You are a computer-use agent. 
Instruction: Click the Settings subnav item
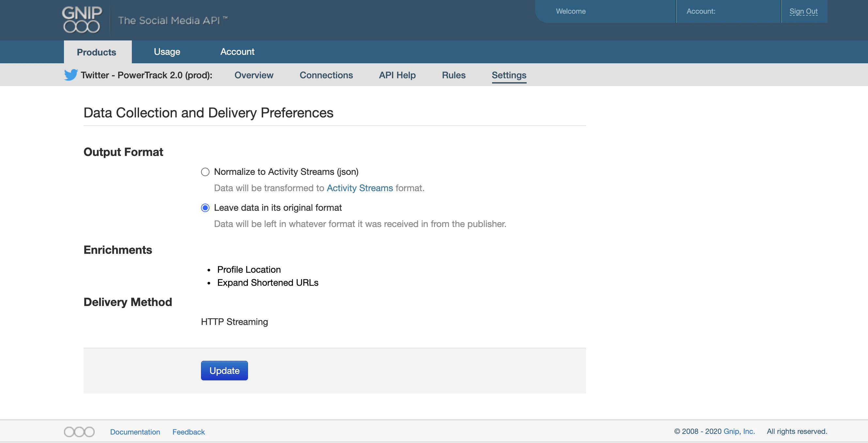click(x=508, y=75)
